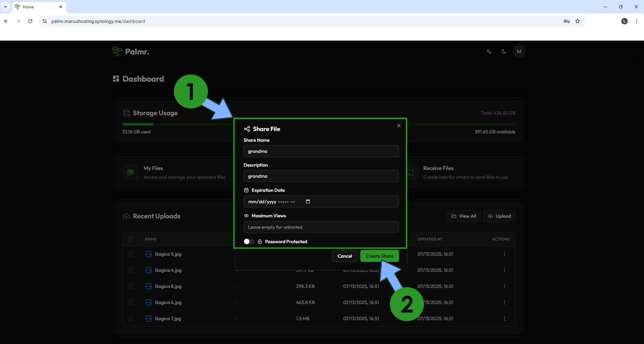Click the Create Share button
This screenshot has height=344, width=644.
tap(379, 256)
